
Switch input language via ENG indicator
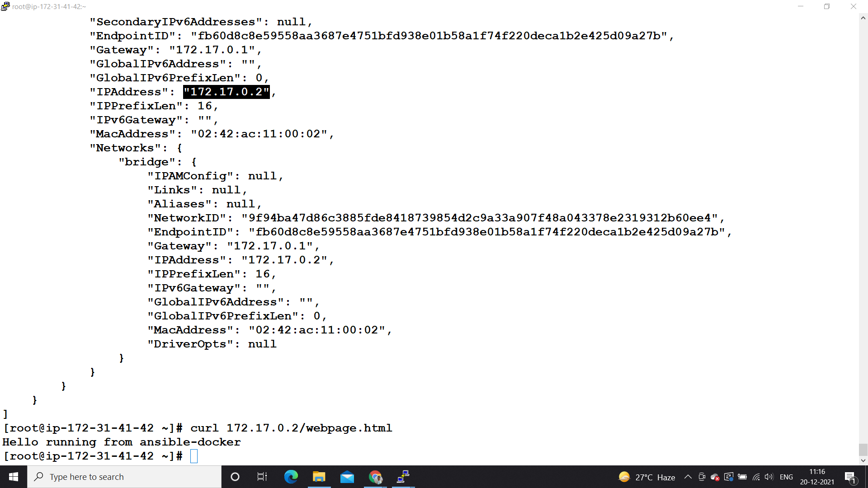point(787,477)
